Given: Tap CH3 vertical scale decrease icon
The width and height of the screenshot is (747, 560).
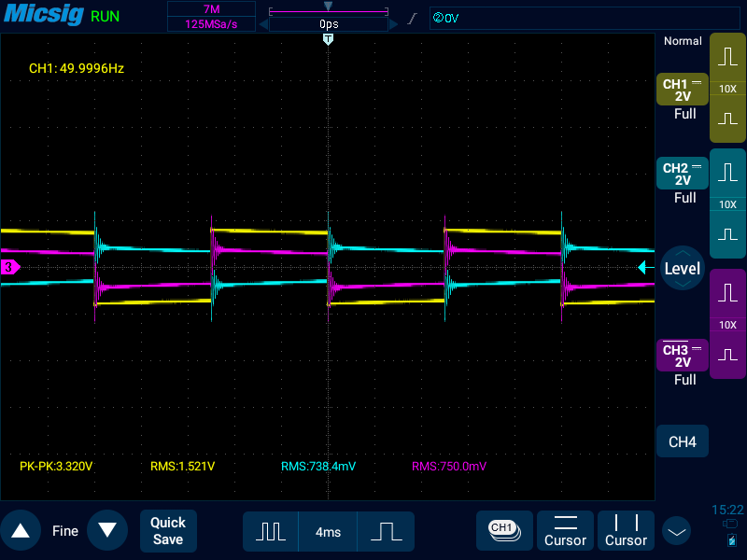Looking at the screenshot, I should (x=727, y=355).
